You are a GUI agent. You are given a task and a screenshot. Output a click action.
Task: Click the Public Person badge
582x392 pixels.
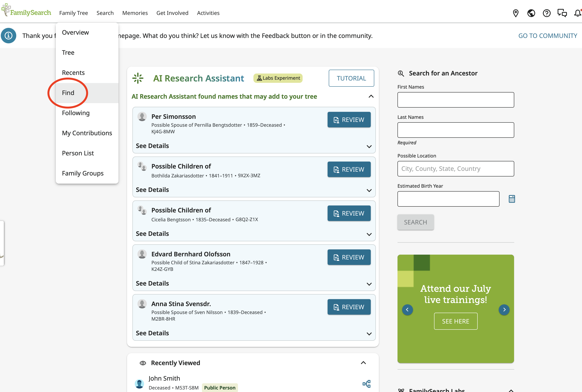tap(220, 388)
